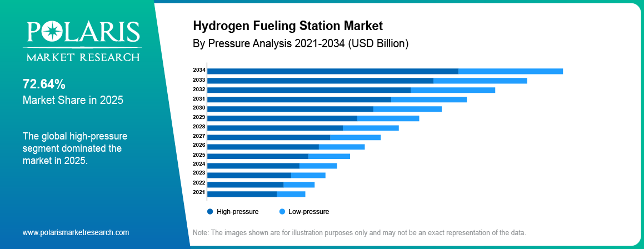
Task: Select the 2028 low-pressure light bar
Action: pyautogui.click(x=371, y=128)
